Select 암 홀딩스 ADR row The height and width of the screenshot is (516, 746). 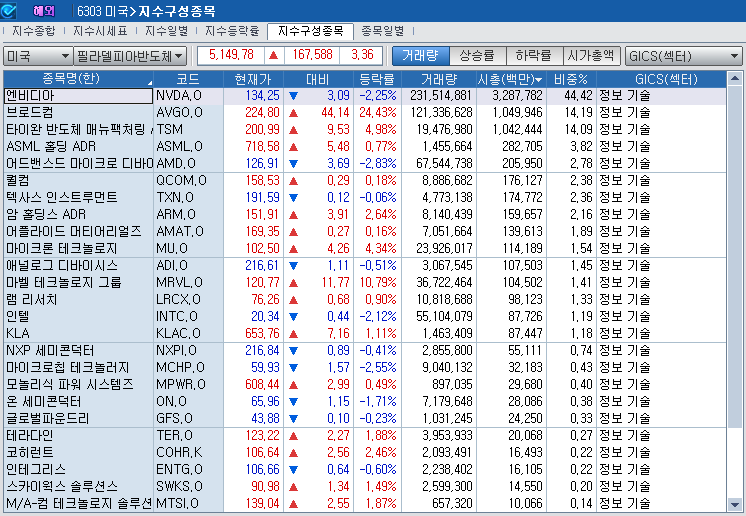click(365, 214)
